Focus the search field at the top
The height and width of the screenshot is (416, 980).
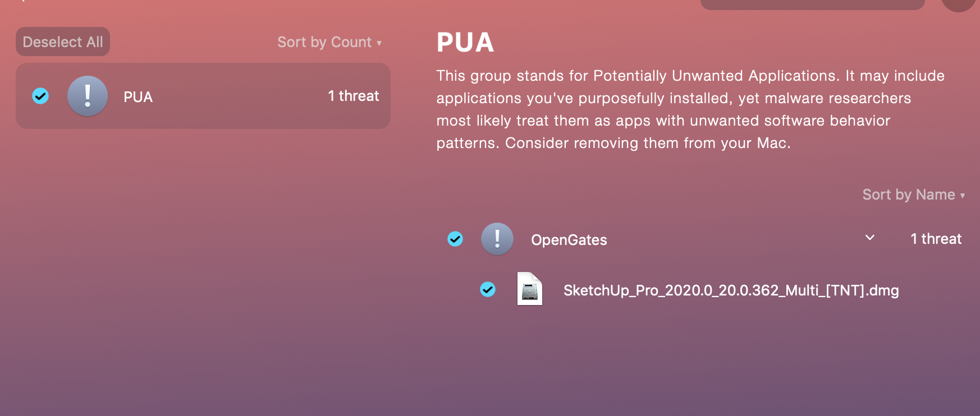812,4
